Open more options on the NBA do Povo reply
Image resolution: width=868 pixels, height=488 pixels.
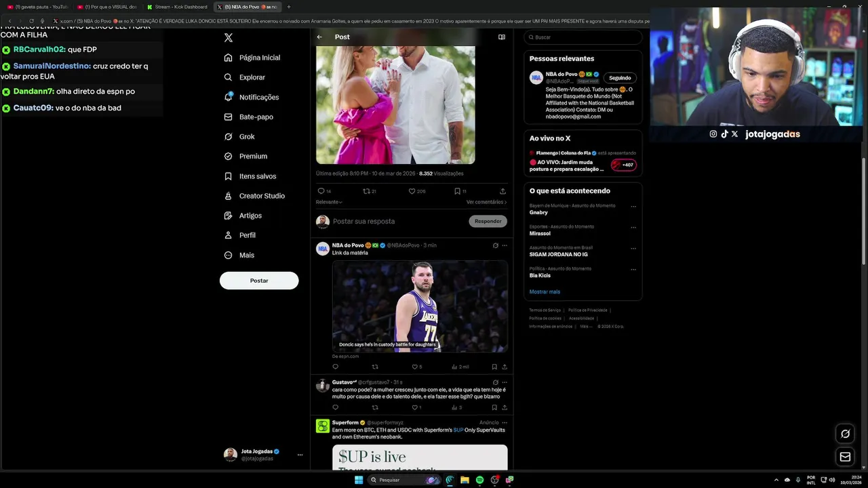click(x=505, y=245)
